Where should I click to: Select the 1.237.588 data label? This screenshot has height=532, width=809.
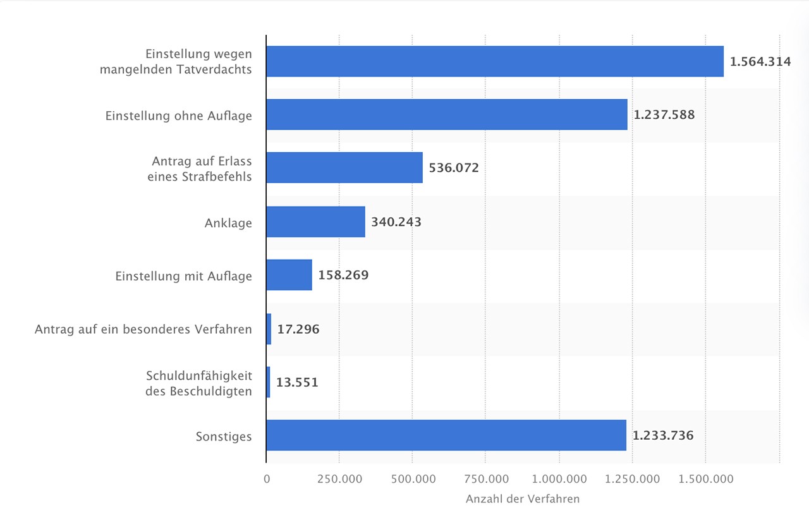click(x=664, y=115)
